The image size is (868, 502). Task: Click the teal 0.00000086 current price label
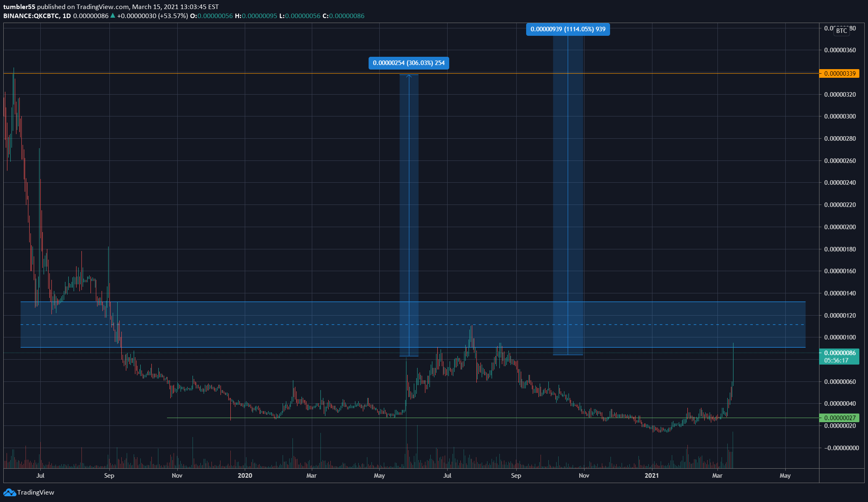click(839, 353)
